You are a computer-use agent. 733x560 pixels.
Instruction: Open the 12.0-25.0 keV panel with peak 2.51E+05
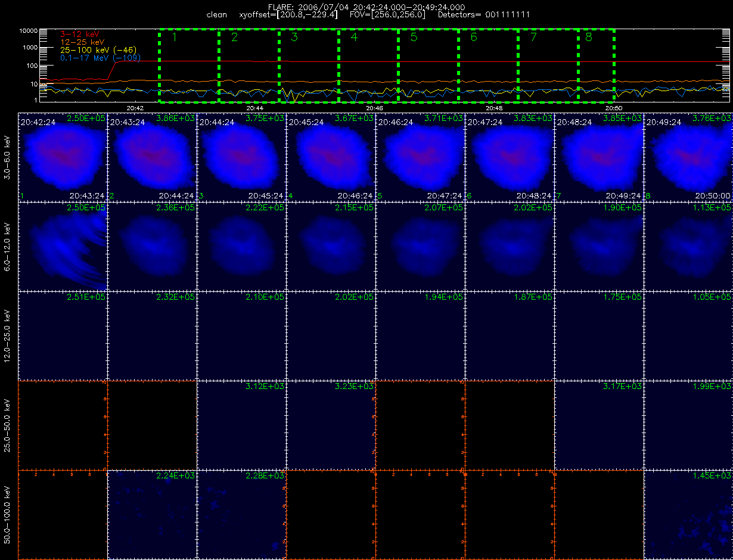63,335
